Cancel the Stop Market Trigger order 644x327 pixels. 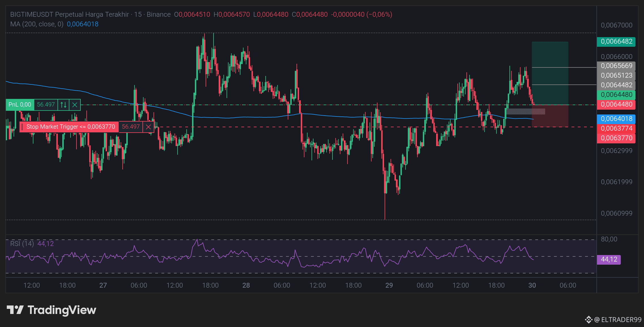[x=148, y=127]
